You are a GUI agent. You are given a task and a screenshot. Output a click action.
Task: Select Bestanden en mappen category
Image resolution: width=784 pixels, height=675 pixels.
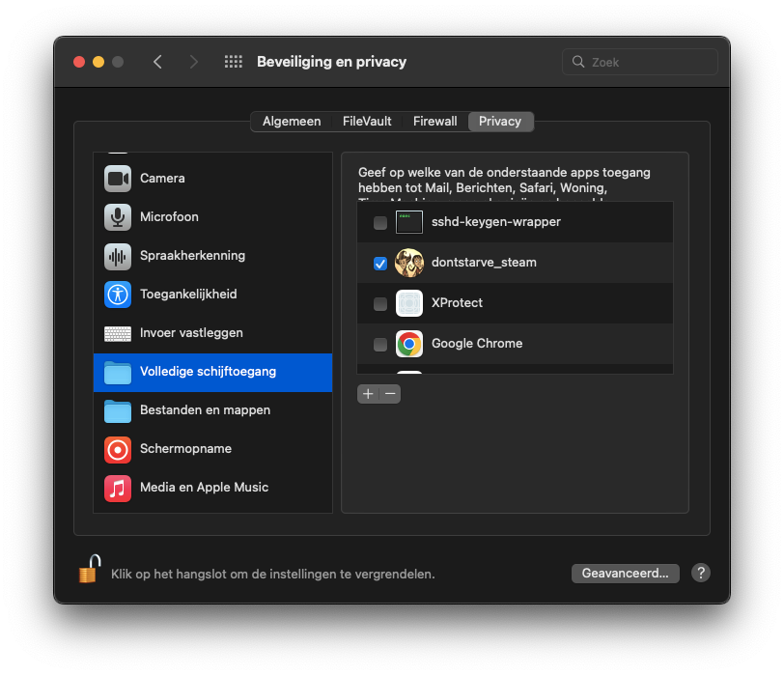point(213,411)
